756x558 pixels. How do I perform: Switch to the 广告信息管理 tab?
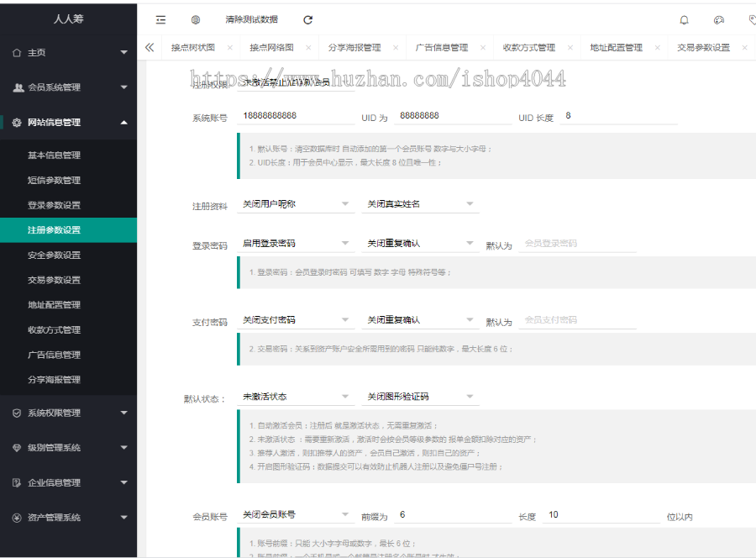(442, 47)
